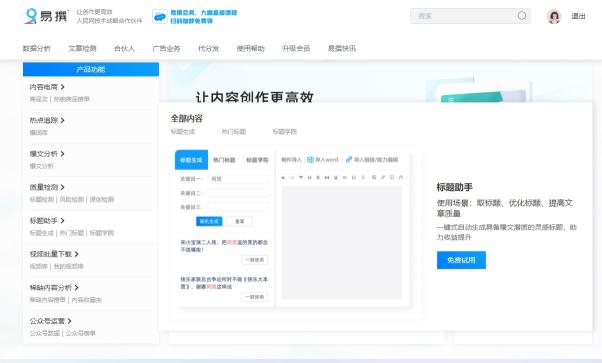This screenshot has height=363, width=602.
Task: Select 标题学院 under 全部内容
Action: coord(284,132)
